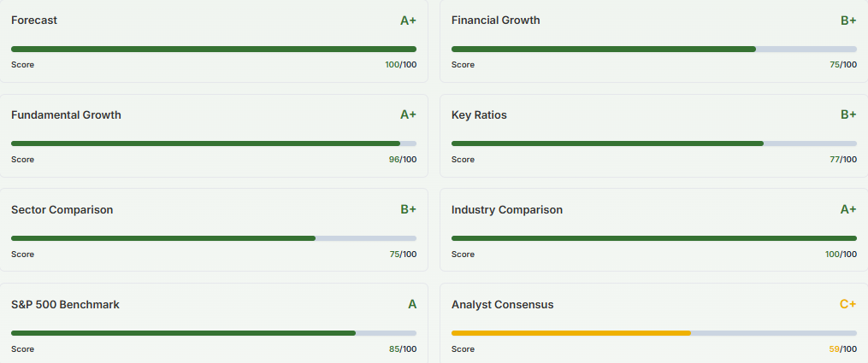Click the yellow Analyst Consensus progress bar
The image size is (868, 363).
point(654,333)
